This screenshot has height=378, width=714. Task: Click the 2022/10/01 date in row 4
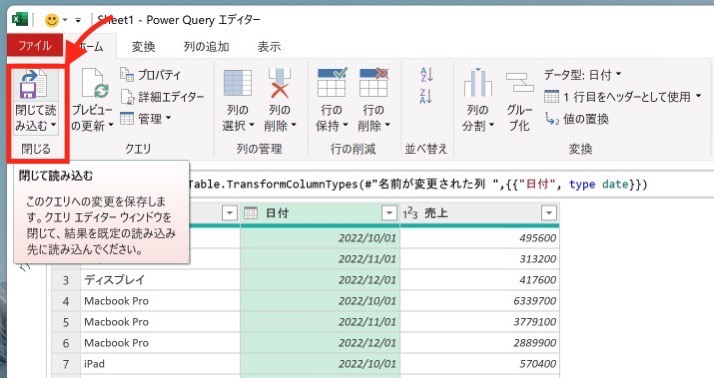pyautogui.click(x=367, y=301)
